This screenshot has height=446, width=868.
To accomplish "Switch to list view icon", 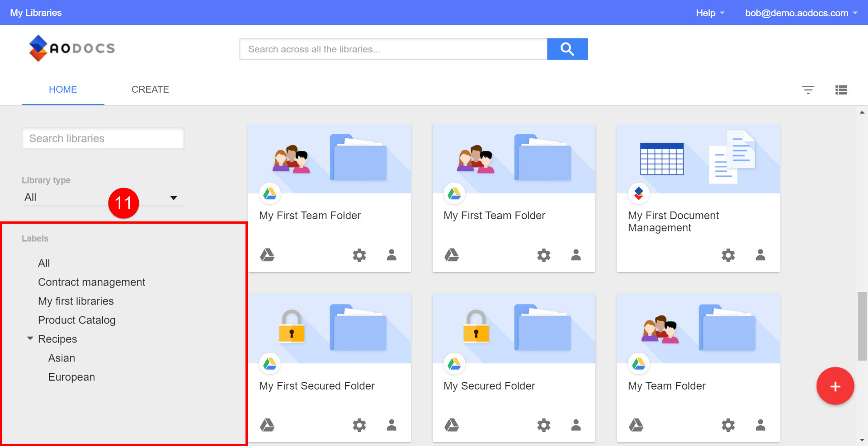I will [841, 90].
